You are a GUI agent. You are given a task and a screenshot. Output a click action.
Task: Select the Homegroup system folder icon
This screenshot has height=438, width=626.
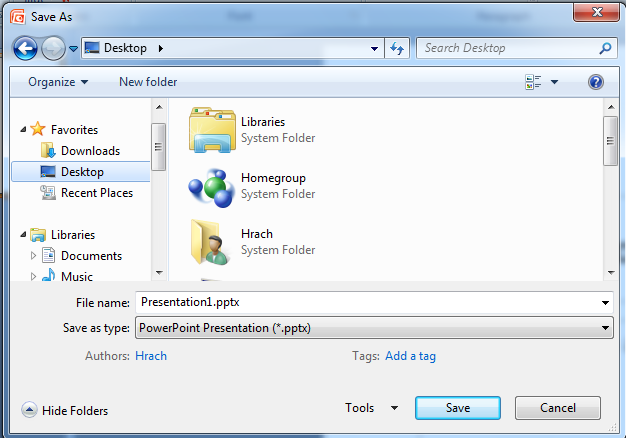[x=211, y=186]
